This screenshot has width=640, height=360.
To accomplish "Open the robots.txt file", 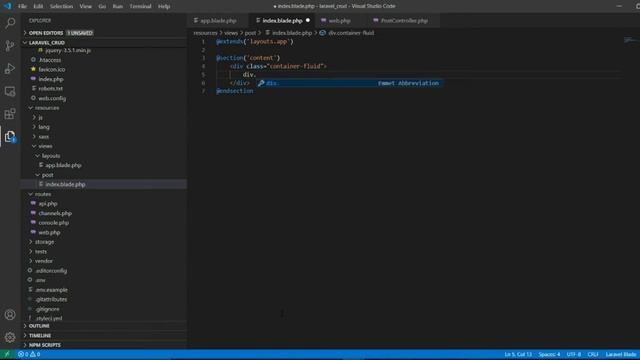I will click(x=51, y=89).
